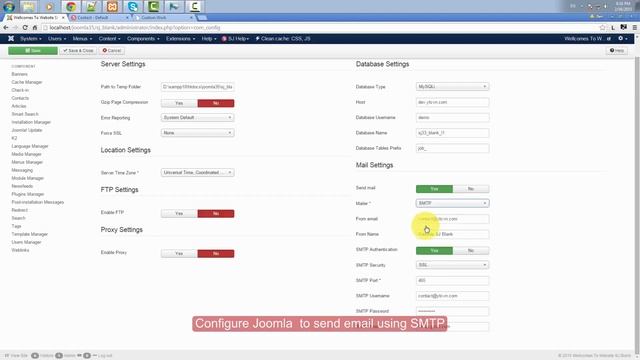The image size is (640, 360).
Task: Set Send mail to Yes
Action: pos(434,189)
